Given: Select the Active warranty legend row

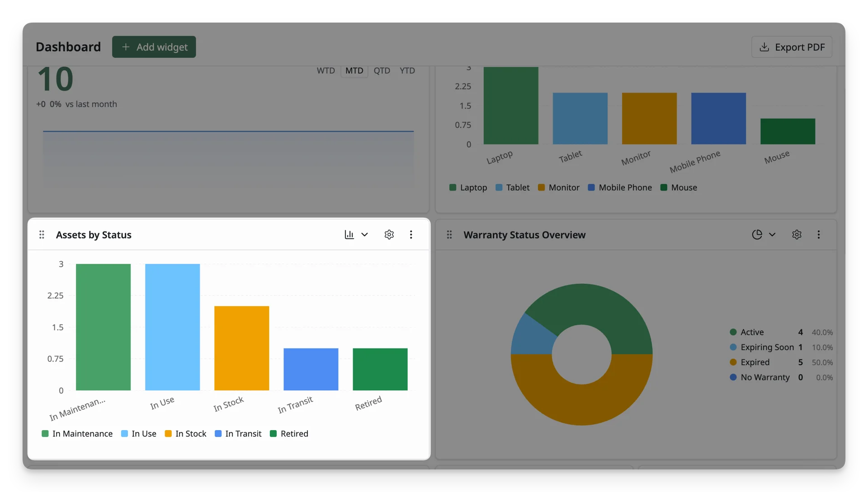Looking at the screenshot, I should (x=781, y=332).
